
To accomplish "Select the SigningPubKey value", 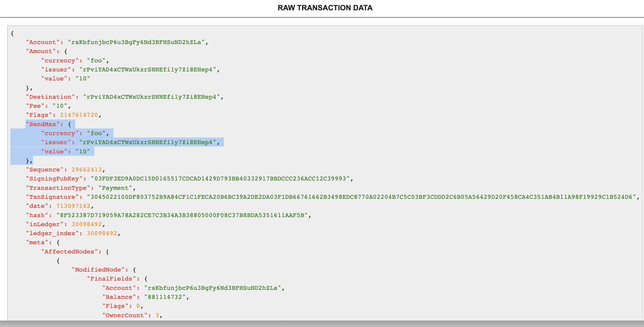I will pos(222,178).
